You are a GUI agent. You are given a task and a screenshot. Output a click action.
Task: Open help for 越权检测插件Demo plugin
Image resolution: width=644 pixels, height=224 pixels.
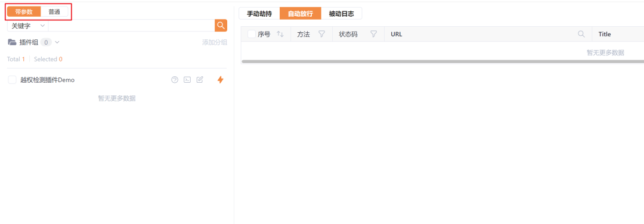click(175, 80)
